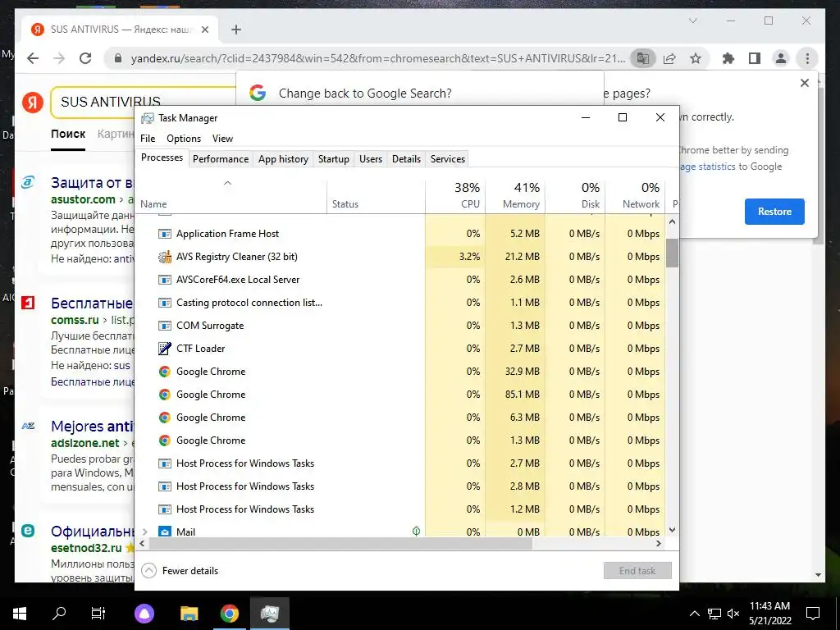
Task: Click the Mail process icon
Action: (x=164, y=532)
